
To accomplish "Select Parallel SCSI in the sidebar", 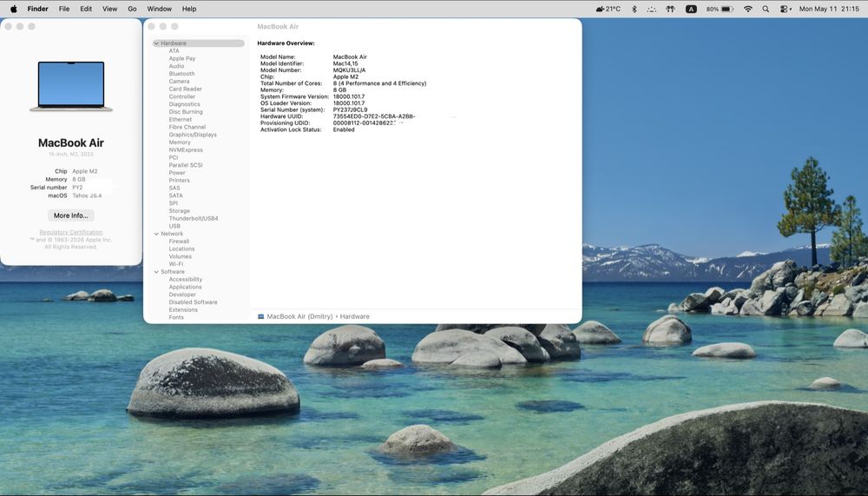I will [186, 165].
